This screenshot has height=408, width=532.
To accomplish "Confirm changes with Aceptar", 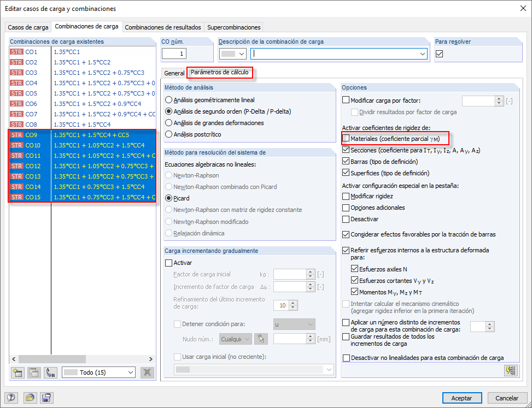I will [x=462, y=398].
